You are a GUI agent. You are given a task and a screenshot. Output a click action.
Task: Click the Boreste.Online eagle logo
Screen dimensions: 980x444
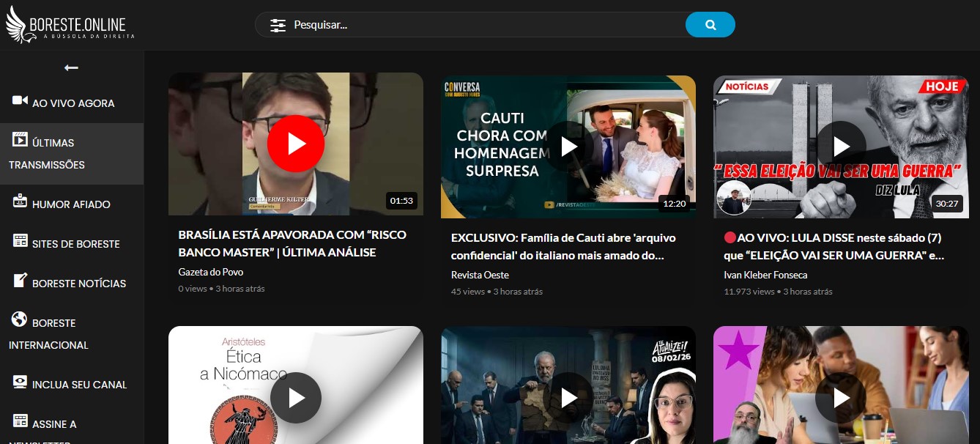pos(18,24)
